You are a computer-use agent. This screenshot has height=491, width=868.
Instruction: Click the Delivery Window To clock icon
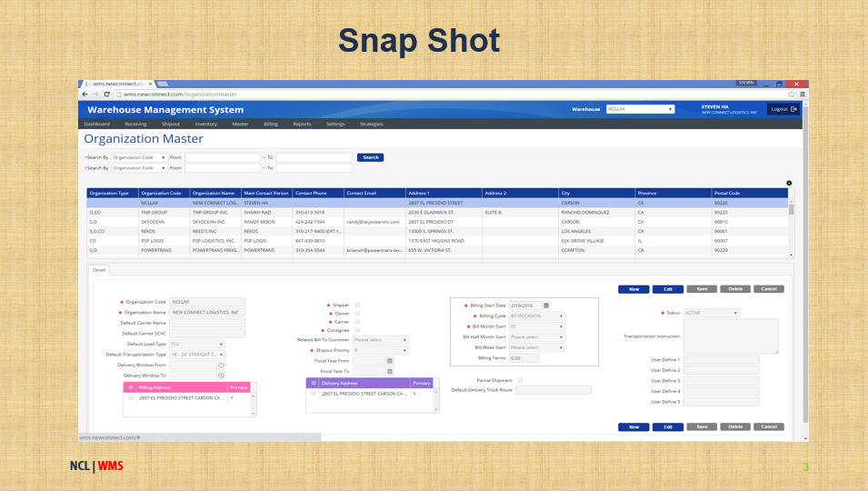coord(221,376)
